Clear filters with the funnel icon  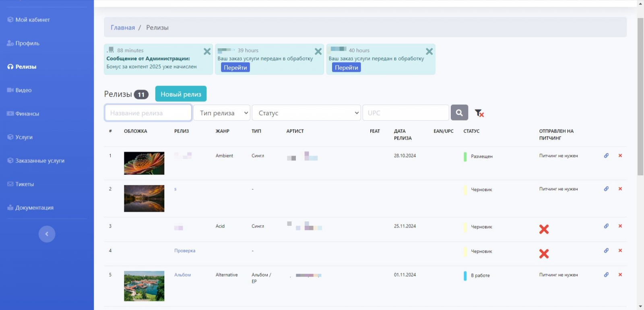(x=479, y=113)
